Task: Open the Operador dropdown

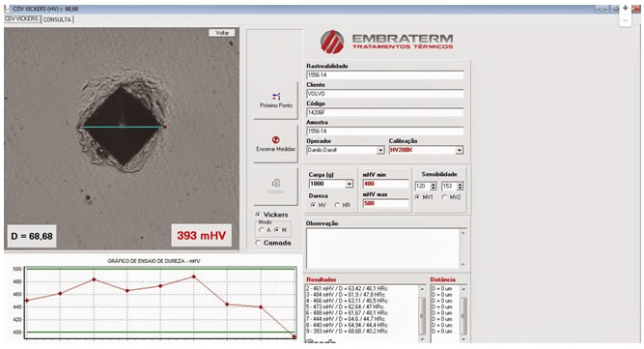Action: 380,150
